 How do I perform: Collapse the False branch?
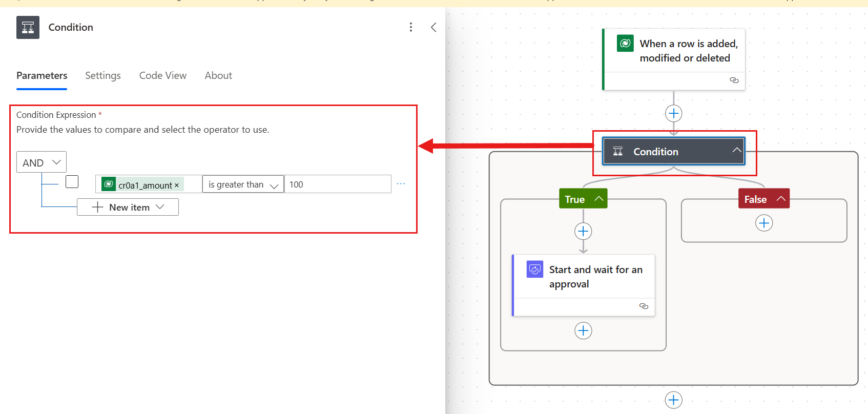point(780,199)
